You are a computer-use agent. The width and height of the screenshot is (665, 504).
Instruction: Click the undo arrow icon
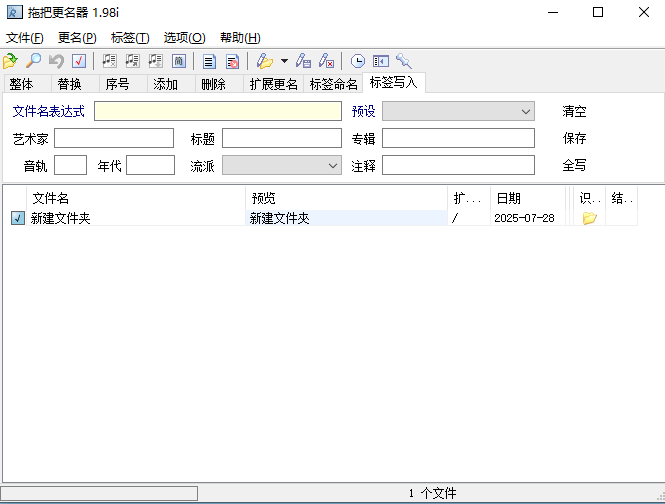click(56, 61)
